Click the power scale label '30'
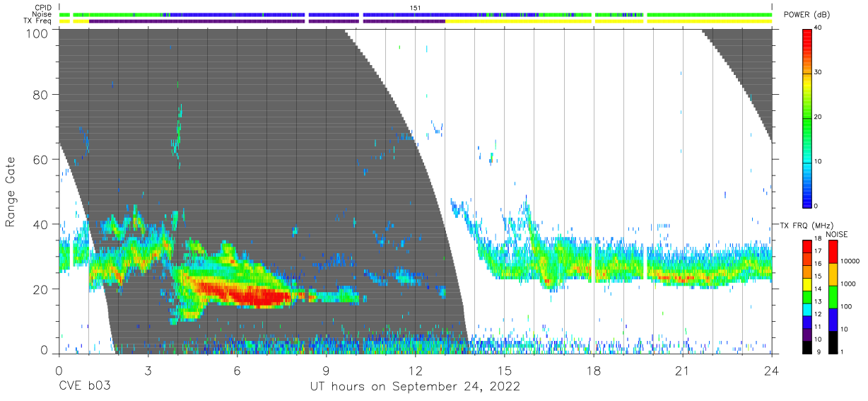The width and height of the screenshot is (868, 401). [x=817, y=72]
